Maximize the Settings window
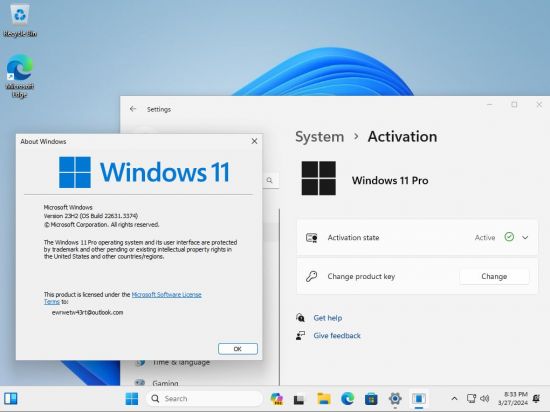 (514, 104)
